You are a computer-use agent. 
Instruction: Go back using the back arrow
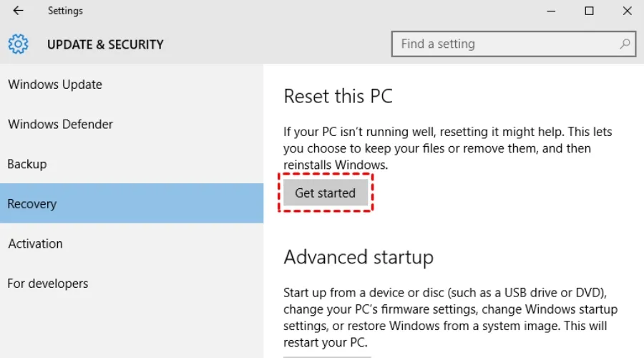[x=18, y=11]
